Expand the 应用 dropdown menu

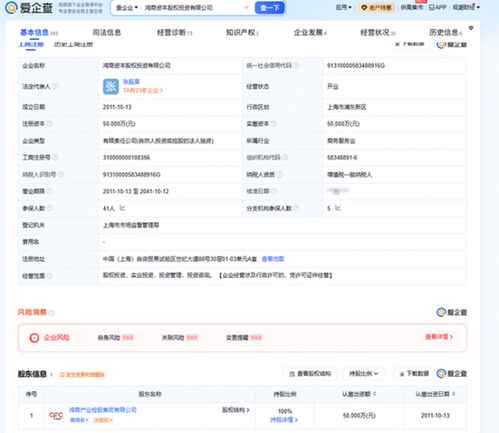pyautogui.click(x=343, y=7)
